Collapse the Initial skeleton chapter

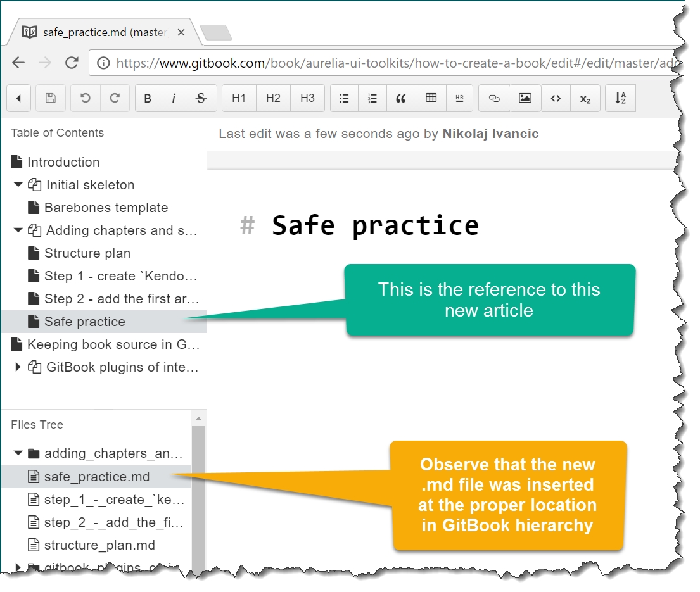click(x=18, y=185)
